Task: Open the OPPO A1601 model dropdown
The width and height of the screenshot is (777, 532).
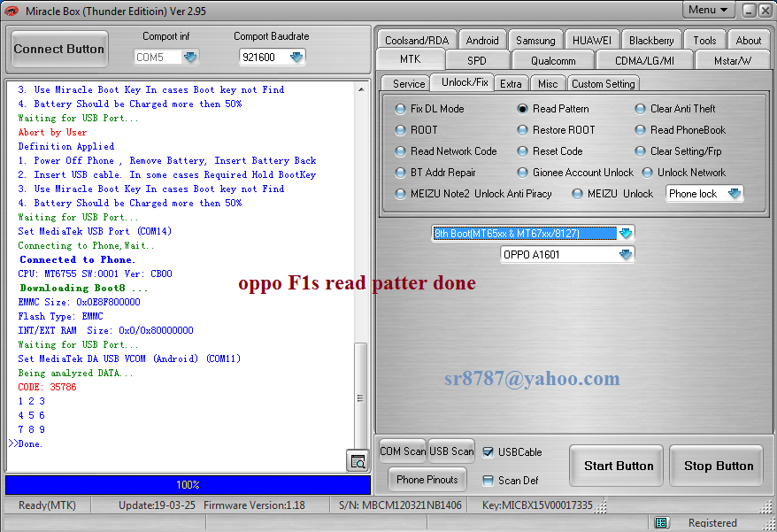Action: (x=626, y=254)
